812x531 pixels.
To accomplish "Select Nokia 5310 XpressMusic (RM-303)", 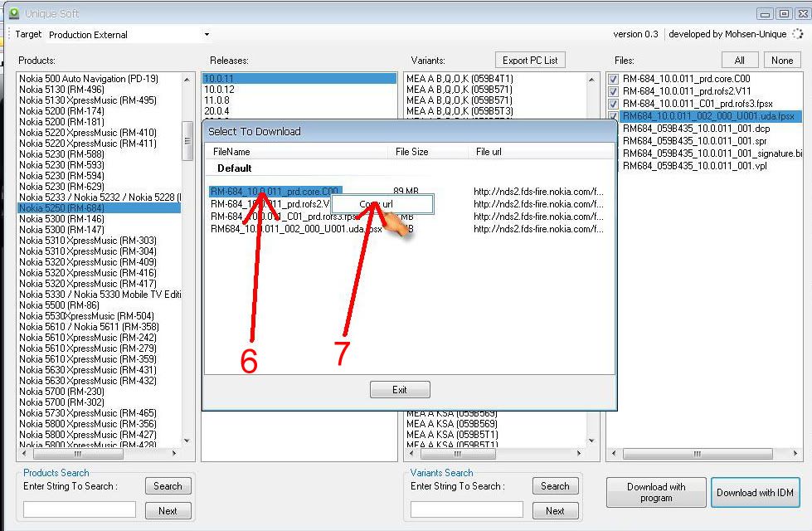I will pos(88,241).
